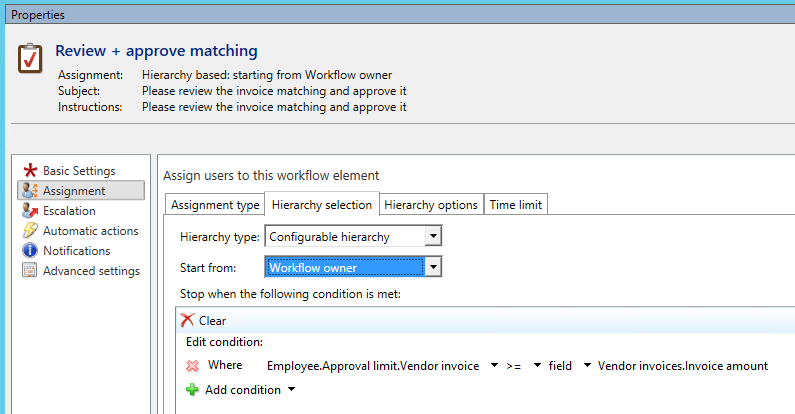This screenshot has width=795, height=414.
Task: Click the Vendor invoices.Invoice amount value
Action: [682, 366]
